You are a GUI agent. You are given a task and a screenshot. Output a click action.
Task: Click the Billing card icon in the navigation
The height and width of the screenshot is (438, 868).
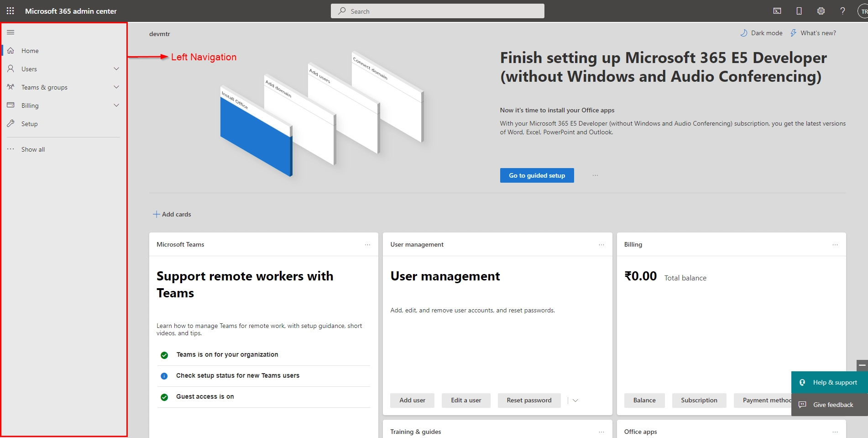click(10, 105)
